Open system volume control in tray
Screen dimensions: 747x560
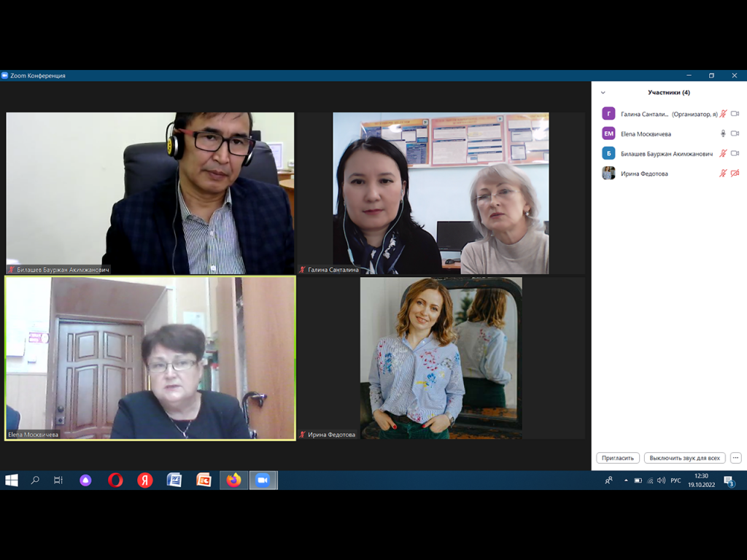coord(661,481)
